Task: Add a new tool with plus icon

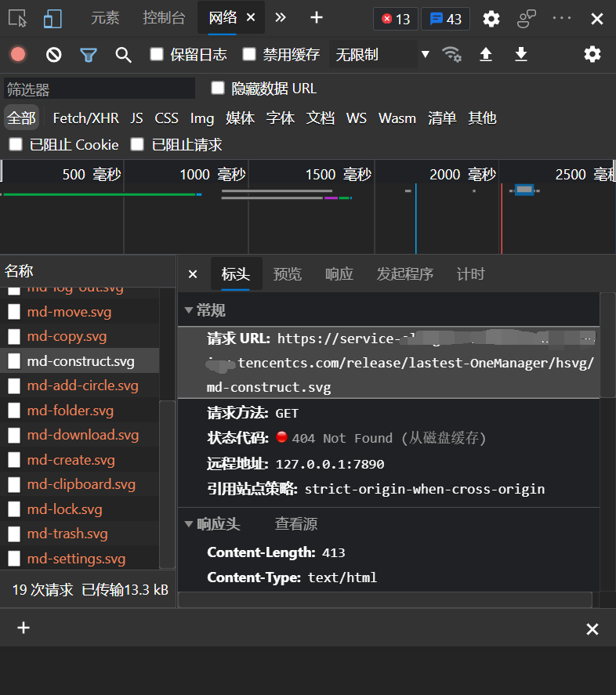Action: point(316,18)
